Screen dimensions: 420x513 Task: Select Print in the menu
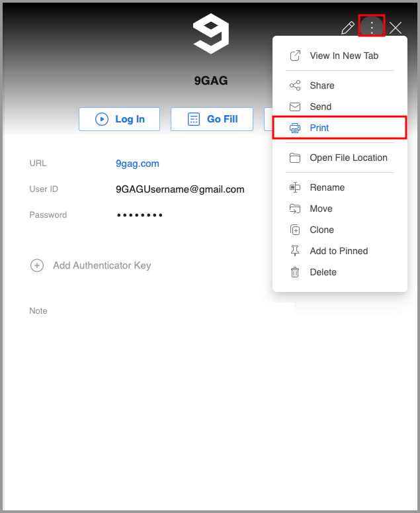point(319,128)
